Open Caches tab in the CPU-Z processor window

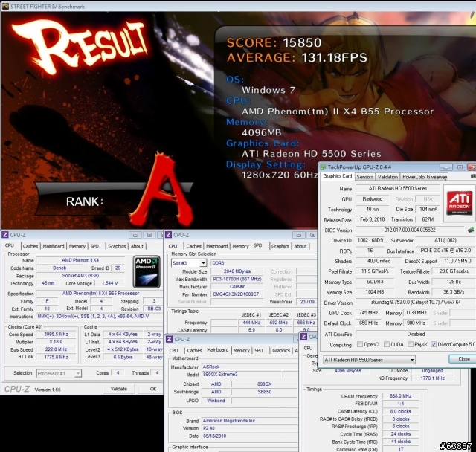[30, 246]
